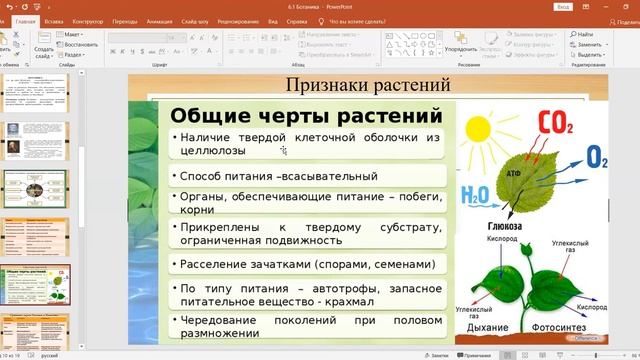Pick the Rectangle shape in the shapes gallery
Viewport: 640px width, 360px height.
[x=415, y=36]
